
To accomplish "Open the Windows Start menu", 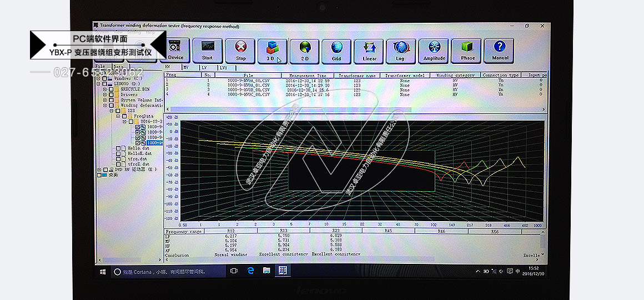I will (103, 272).
